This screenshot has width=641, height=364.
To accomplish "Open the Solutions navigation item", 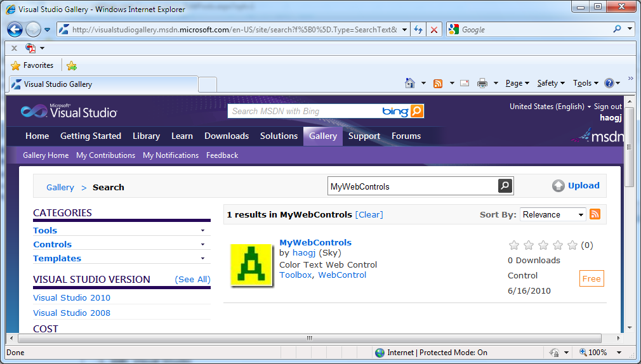I will coord(279,136).
